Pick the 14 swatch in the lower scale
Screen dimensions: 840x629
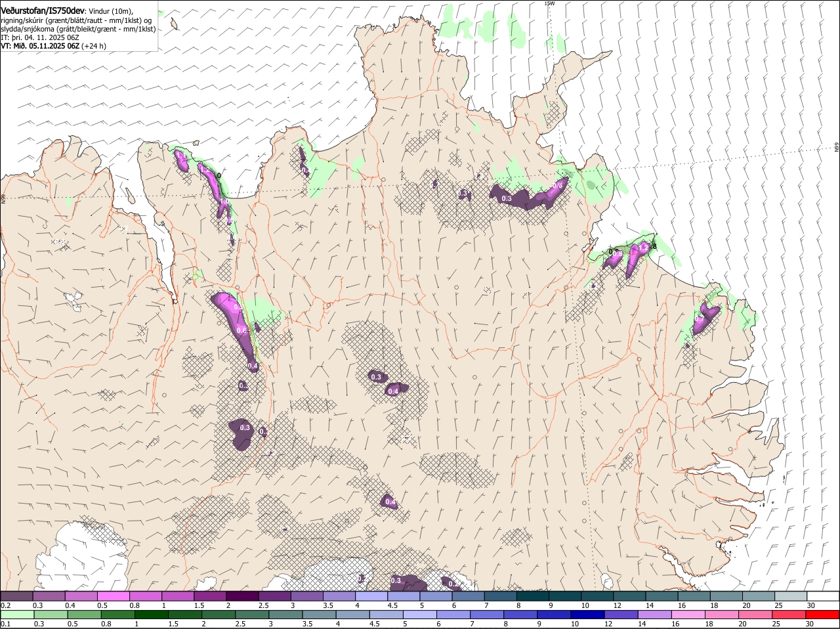pyautogui.click(x=654, y=615)
